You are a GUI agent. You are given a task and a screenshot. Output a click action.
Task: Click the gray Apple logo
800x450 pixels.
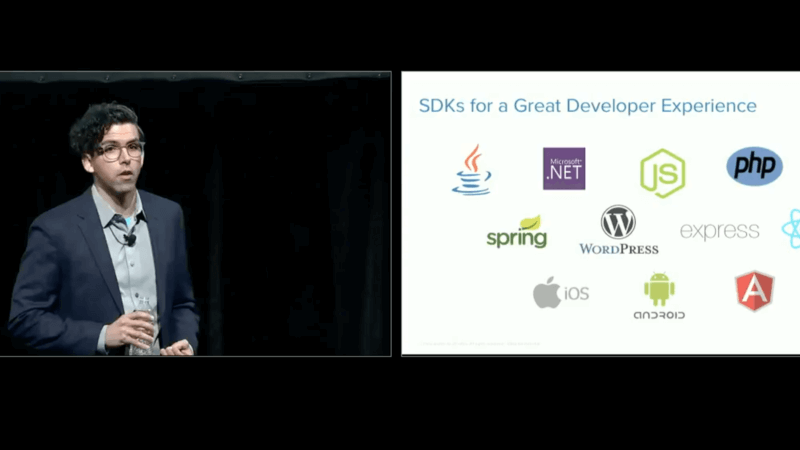click(546, 293)
